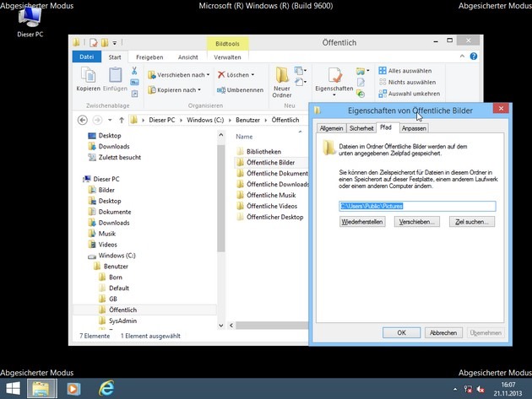Screen dimensions: 532x399
Task: Open the media player taskbar icon
Action: click(x=73, y=389)
